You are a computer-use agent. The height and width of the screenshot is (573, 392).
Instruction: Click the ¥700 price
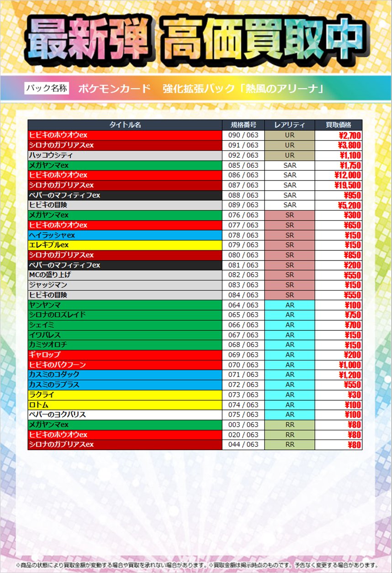click(x=353, y=325)
